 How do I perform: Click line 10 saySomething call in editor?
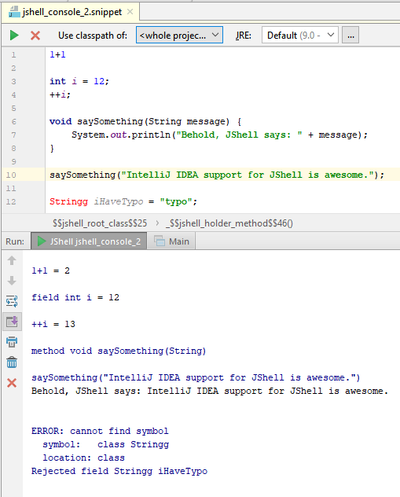coord(217,175)
